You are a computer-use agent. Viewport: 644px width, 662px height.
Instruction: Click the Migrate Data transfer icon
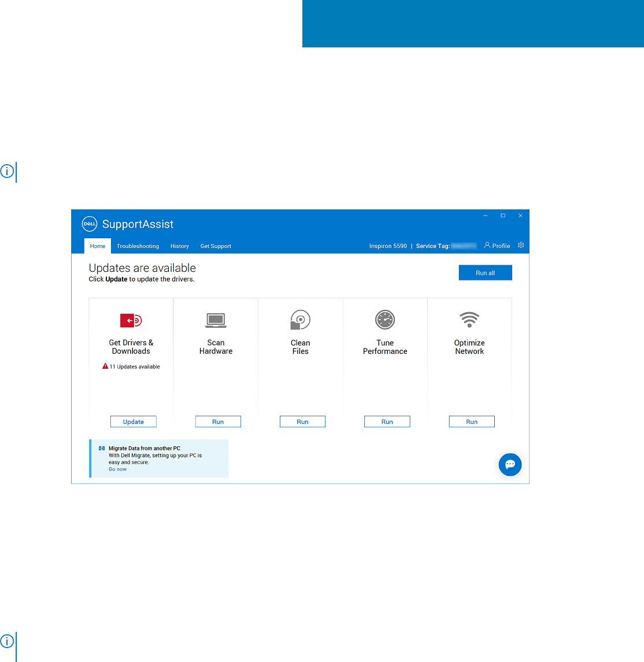[x=102, y=449]
